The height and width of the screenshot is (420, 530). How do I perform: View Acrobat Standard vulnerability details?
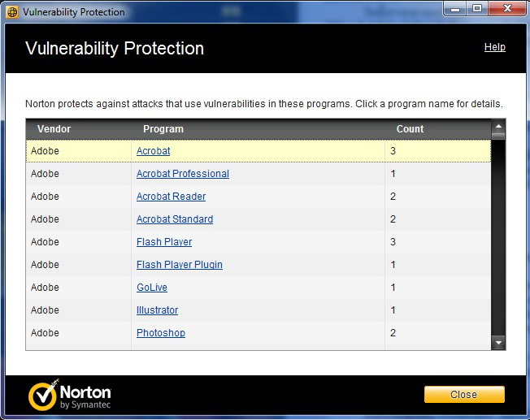pos(174,219)
